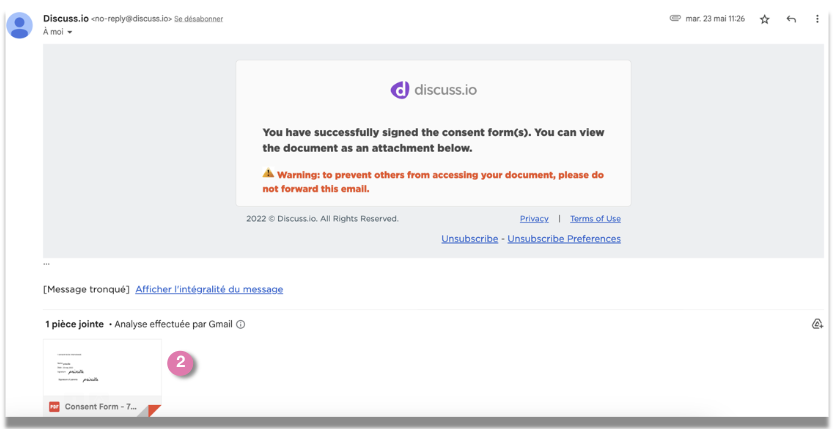Expand the trimmed content ellipsis
Viewport: 836px width, 429px height.
pos(46,264)
